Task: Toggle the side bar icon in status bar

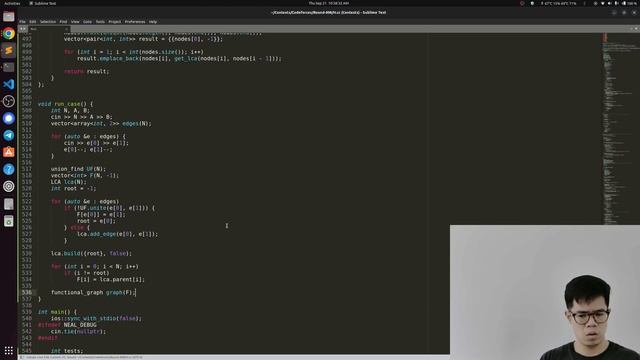Action: click(22, 357)
